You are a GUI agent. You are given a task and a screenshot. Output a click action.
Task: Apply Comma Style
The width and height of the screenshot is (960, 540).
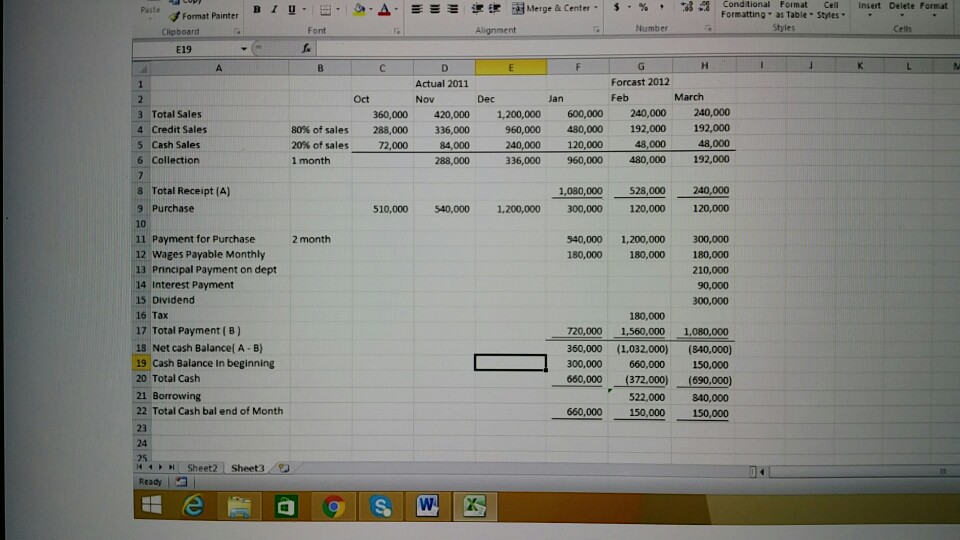tap(661, 7)
